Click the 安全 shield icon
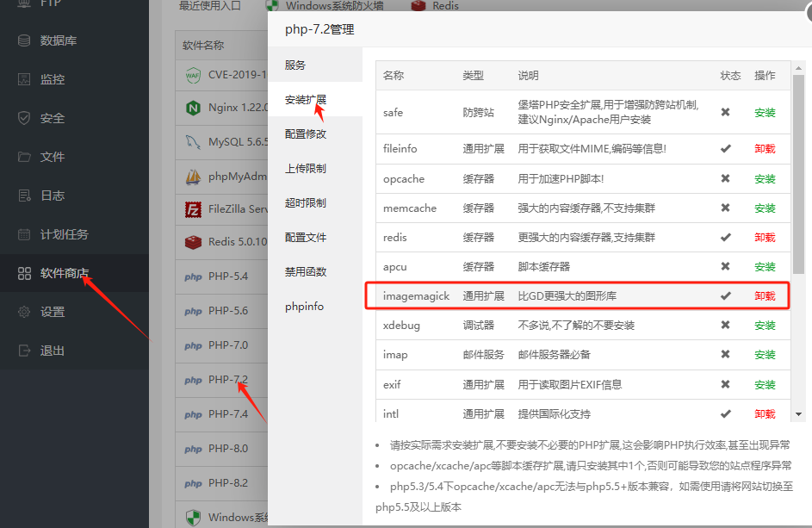 [x=24, y=118]
